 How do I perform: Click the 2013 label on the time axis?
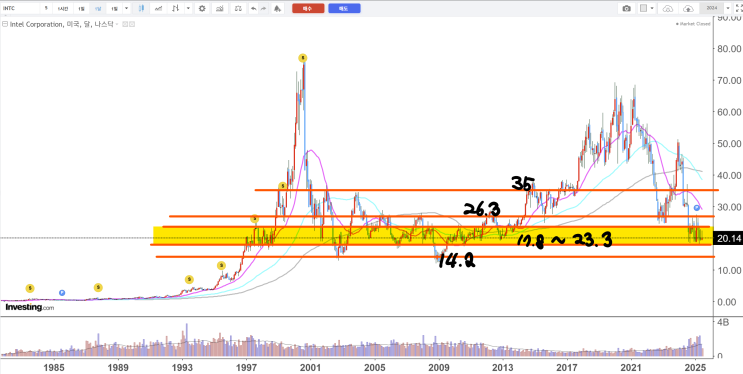click(503, 367)
